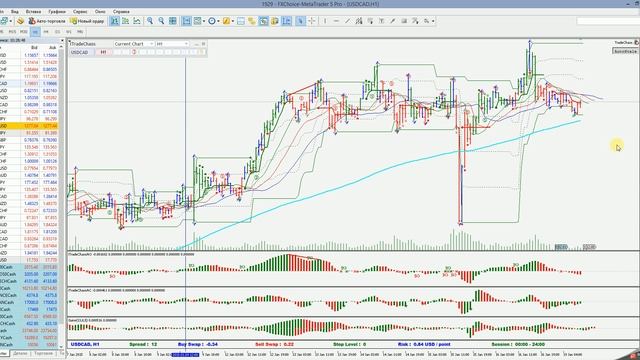The image size is (640, 360).
Task: Click the toolbar search input field
Action: 608,21
